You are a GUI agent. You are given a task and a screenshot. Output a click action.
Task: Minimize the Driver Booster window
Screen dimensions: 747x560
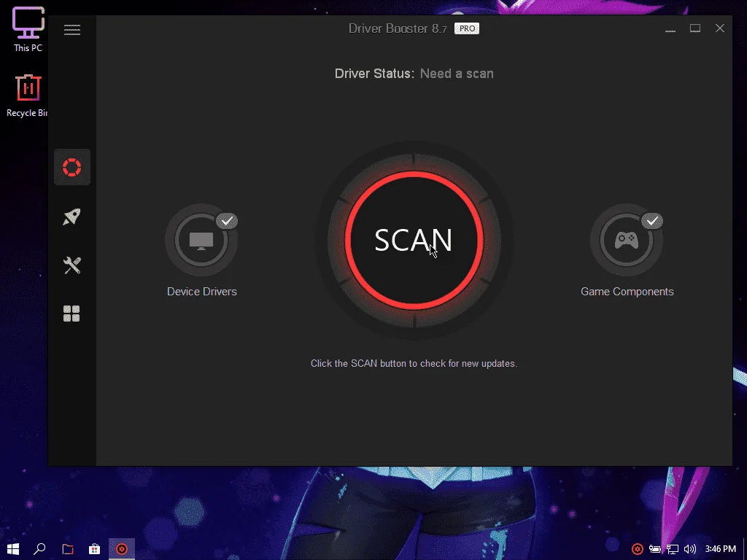pos(670,29)
